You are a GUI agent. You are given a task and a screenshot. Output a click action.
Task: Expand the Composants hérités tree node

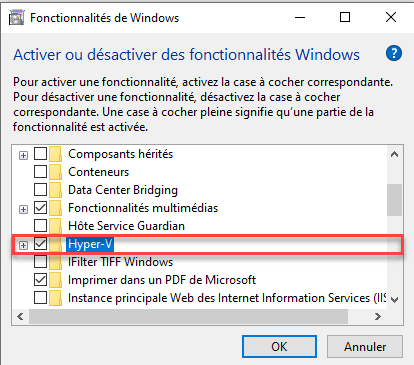23,155
